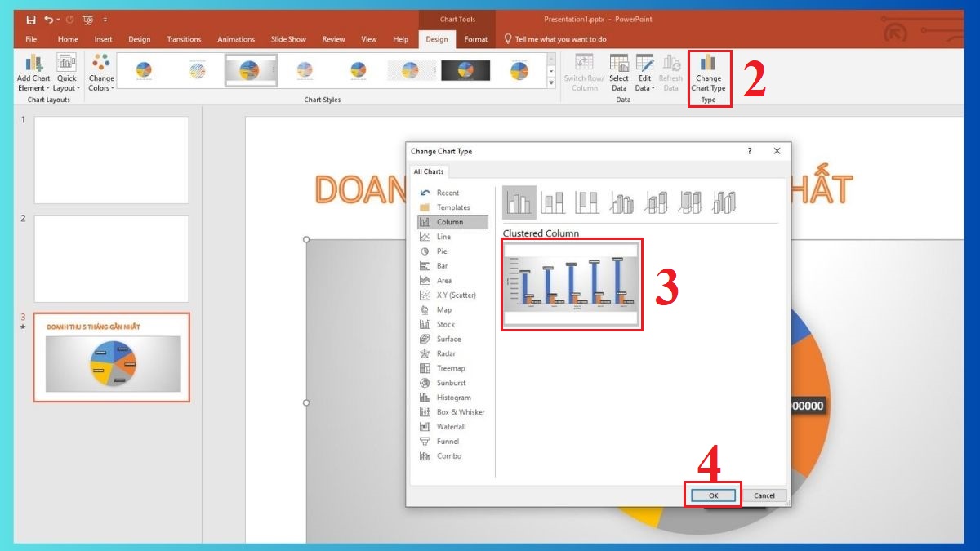980x551 pixels.
Task: Click the OK button
Action: click(x=713, y=495)
